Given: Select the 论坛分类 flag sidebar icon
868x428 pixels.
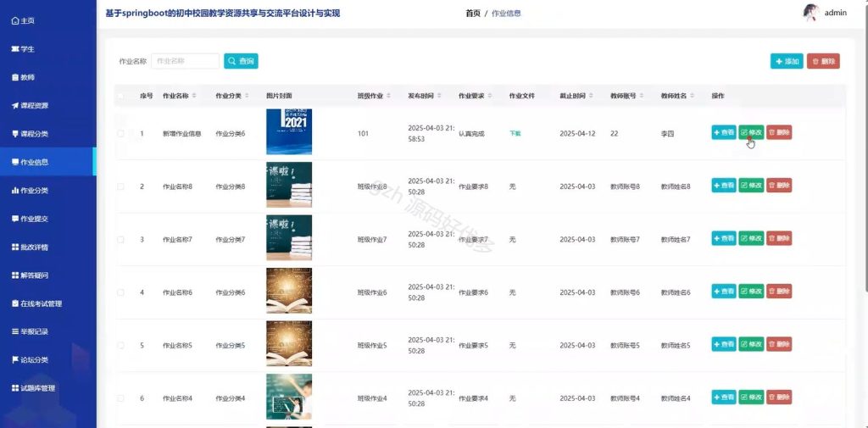Looking at the screenshot, I should pos(15,360).
